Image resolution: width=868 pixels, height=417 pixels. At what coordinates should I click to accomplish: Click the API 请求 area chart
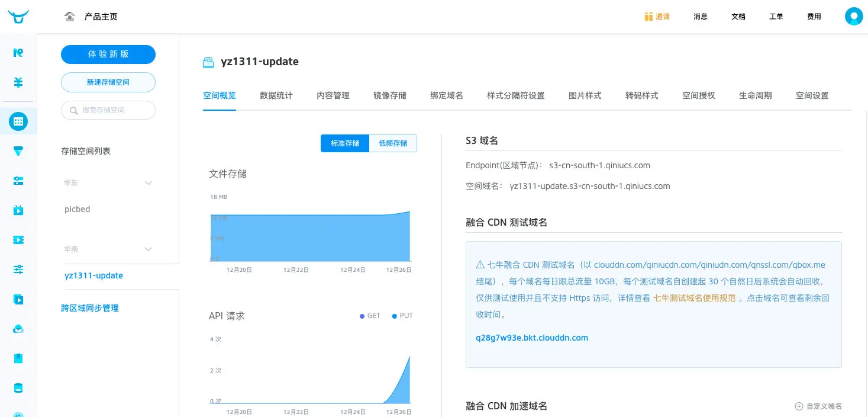click(x=310, y=379)
